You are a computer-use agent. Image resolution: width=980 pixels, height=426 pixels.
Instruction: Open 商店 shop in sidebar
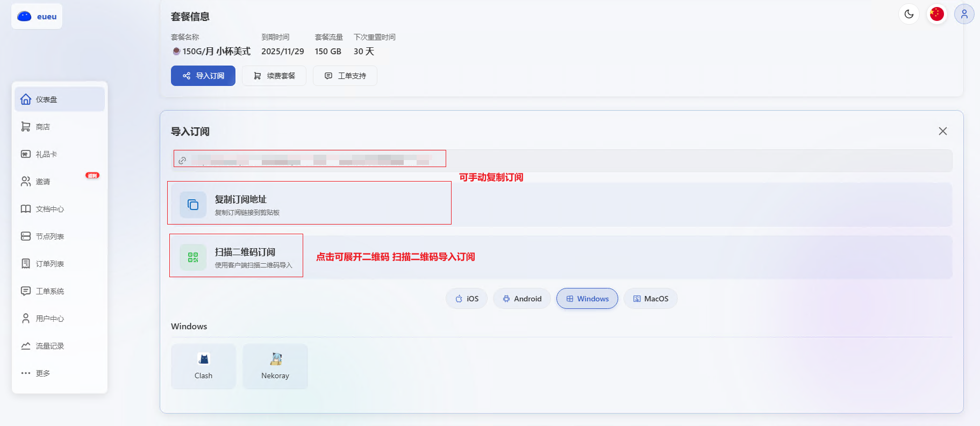pyautogui.click(x=43, y=127)
